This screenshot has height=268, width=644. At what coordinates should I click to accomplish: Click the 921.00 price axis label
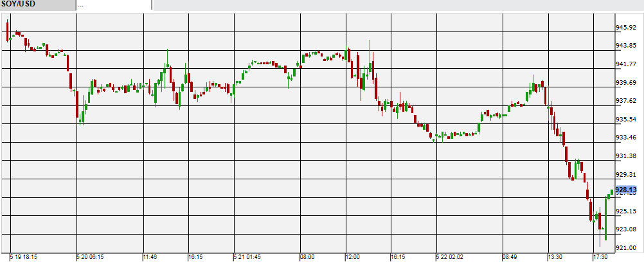click(x=627, y=248)
